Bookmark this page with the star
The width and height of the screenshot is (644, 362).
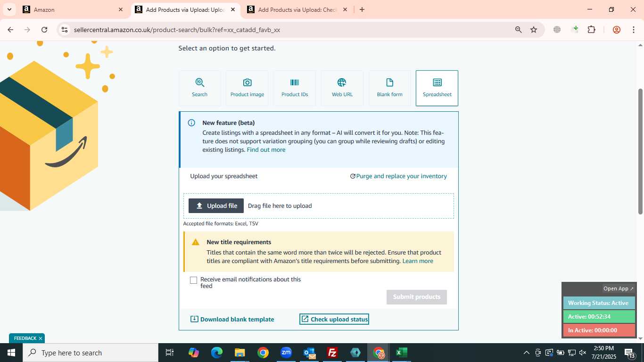tap(534, 30)
